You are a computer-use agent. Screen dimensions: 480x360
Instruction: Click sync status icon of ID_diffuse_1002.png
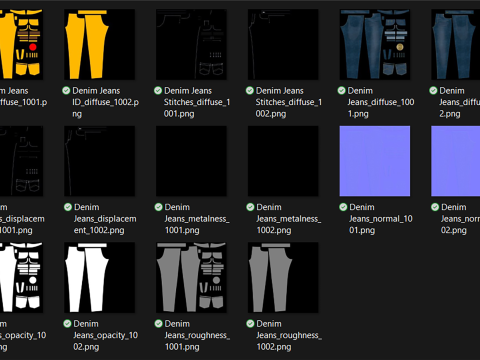point(66,90)
